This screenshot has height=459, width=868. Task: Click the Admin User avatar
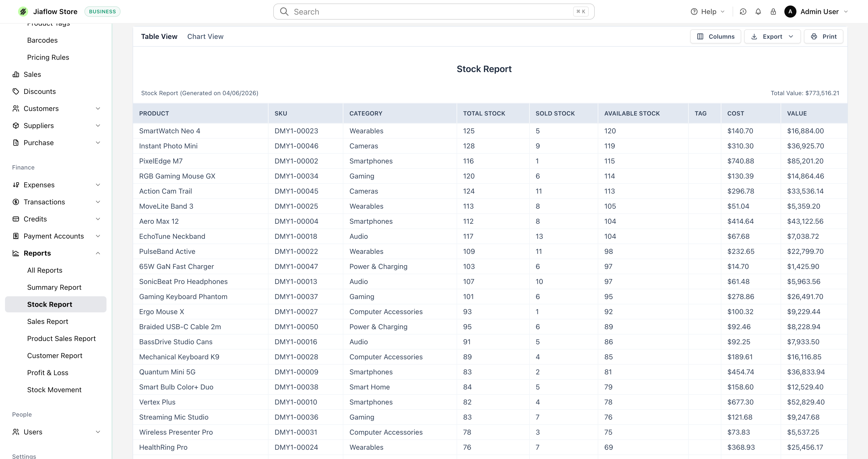(790, 12)
